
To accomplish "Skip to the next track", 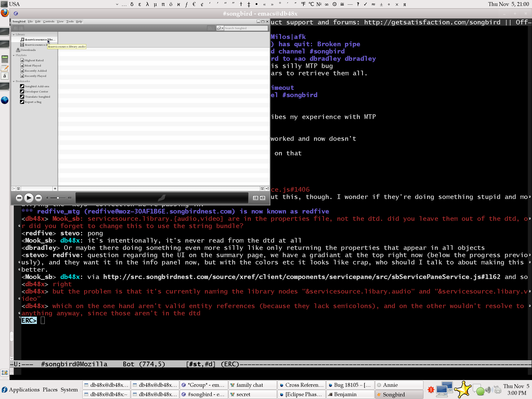I will click(38, 198).
